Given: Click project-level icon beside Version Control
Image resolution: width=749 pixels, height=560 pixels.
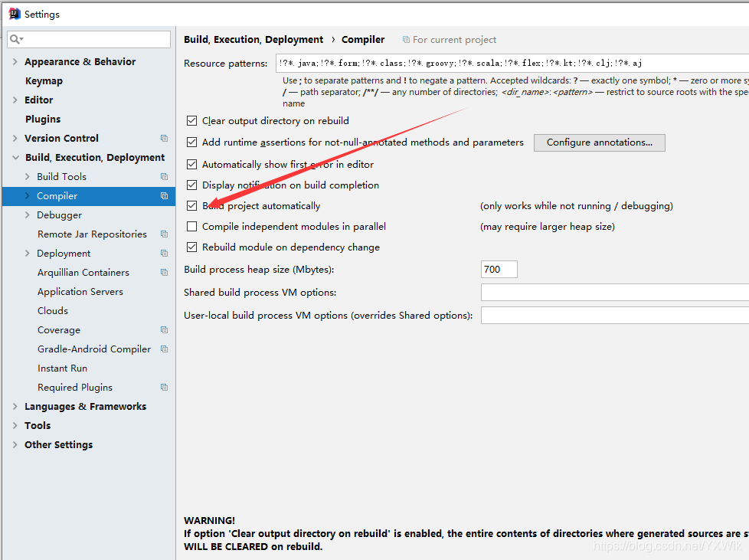Looking at the screenshot, I should [165, 138].
